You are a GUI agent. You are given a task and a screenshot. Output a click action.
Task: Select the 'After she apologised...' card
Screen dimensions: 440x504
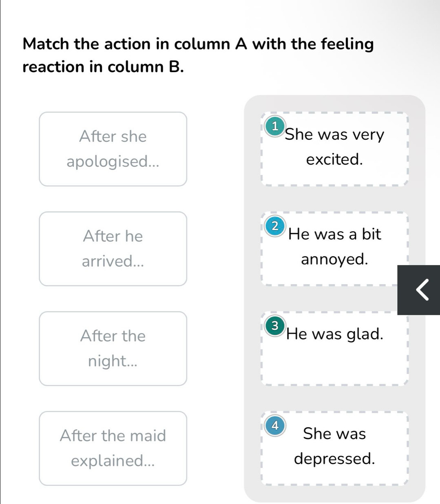point(113,149)
